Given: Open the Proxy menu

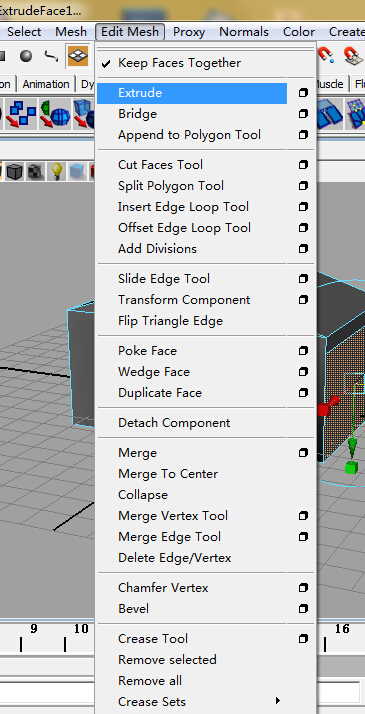Looking at the screenshot, I should [189, 32].
